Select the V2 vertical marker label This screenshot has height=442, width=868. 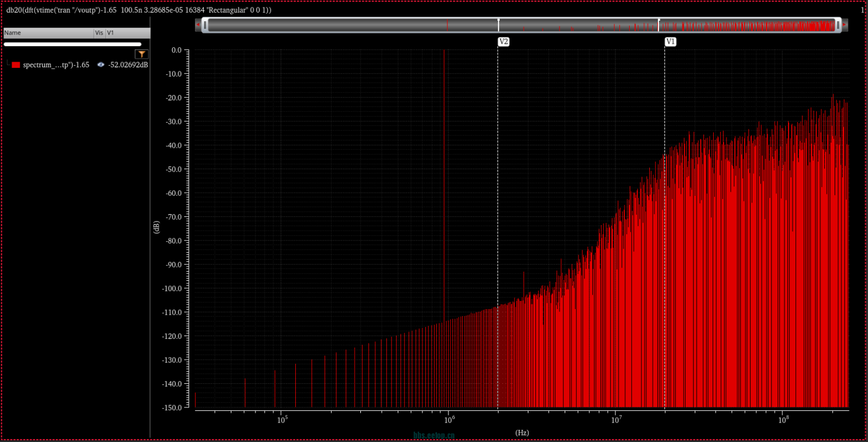504,41
